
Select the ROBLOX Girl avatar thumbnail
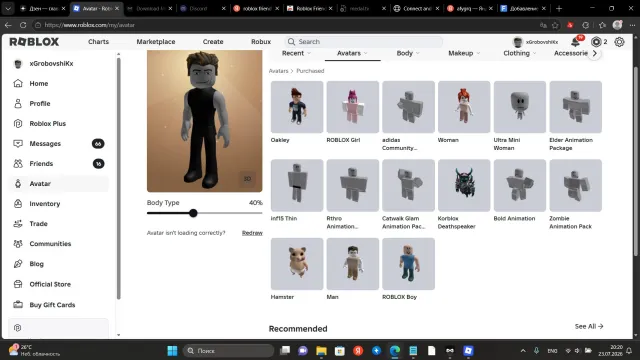click(353, 107)
